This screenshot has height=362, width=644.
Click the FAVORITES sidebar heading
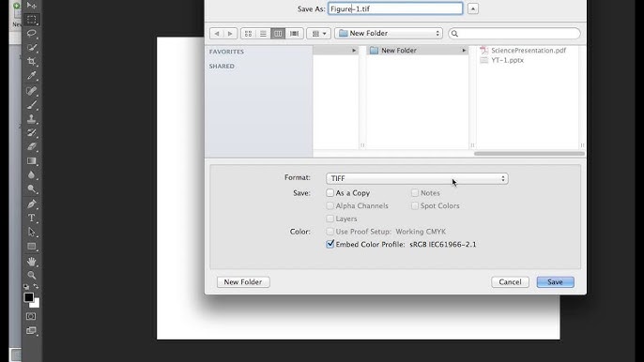click(x=226, y=52)
